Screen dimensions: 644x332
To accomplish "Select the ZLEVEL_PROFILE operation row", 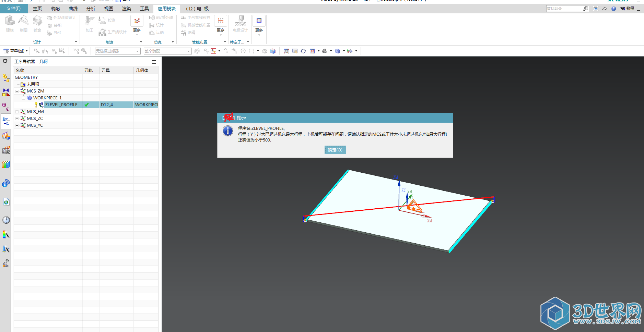I will 86,104.
